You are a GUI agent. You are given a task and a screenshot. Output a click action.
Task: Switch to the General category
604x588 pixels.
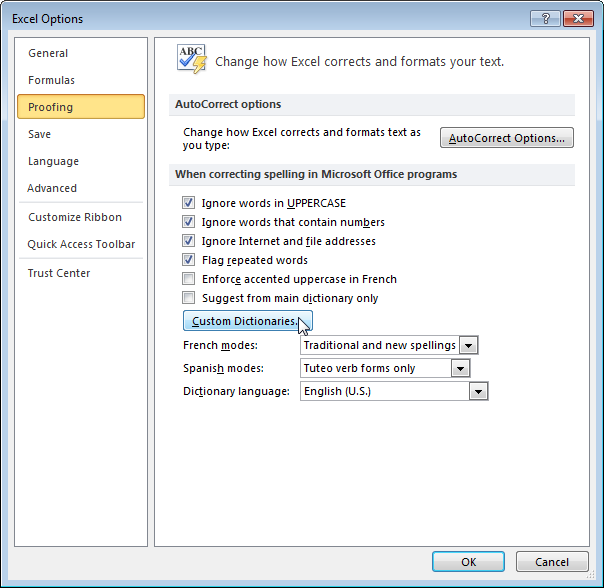[48, 53]
